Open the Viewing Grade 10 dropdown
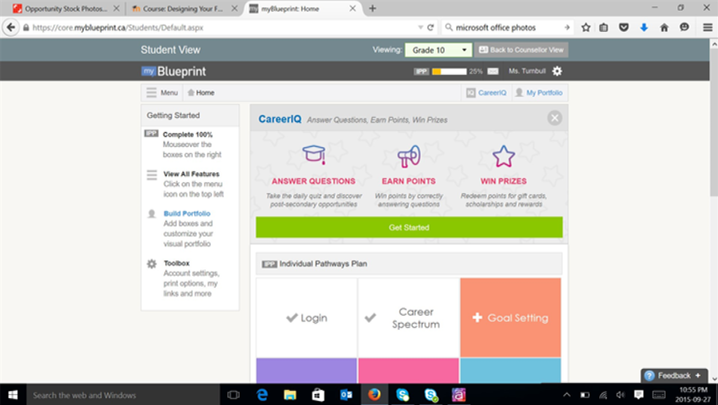This screenshot has width=718, height=405. 438,50
